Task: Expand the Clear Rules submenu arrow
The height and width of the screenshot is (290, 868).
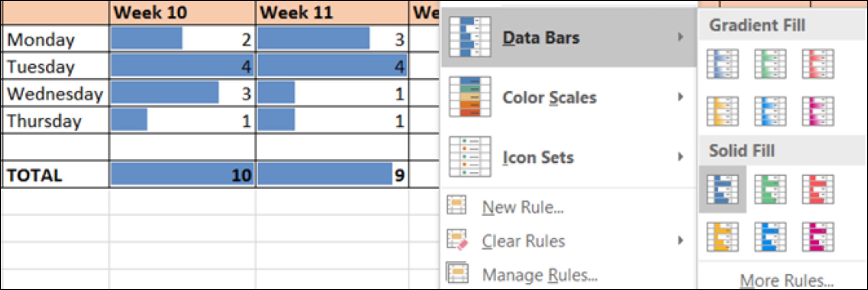Action: 681,240
